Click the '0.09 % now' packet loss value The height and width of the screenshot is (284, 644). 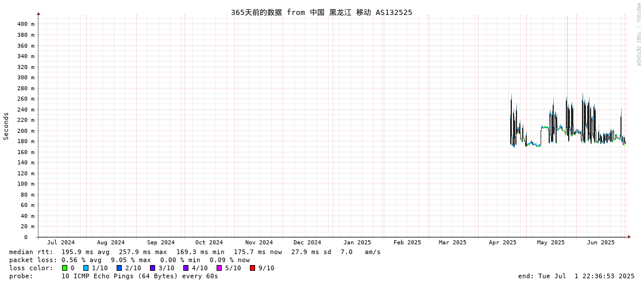pos(230,260)
